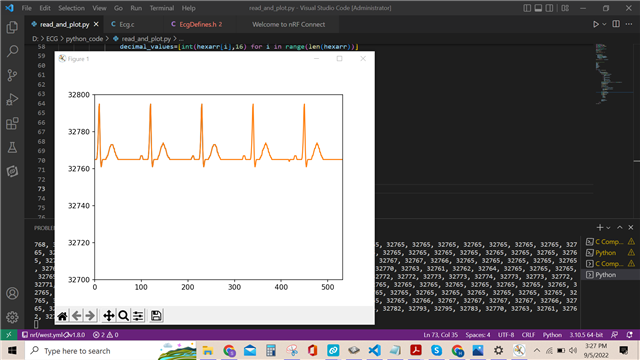Screen dimensions: 640x360
Task: Click the Windows search box
Action: click(x=110, y=351)
